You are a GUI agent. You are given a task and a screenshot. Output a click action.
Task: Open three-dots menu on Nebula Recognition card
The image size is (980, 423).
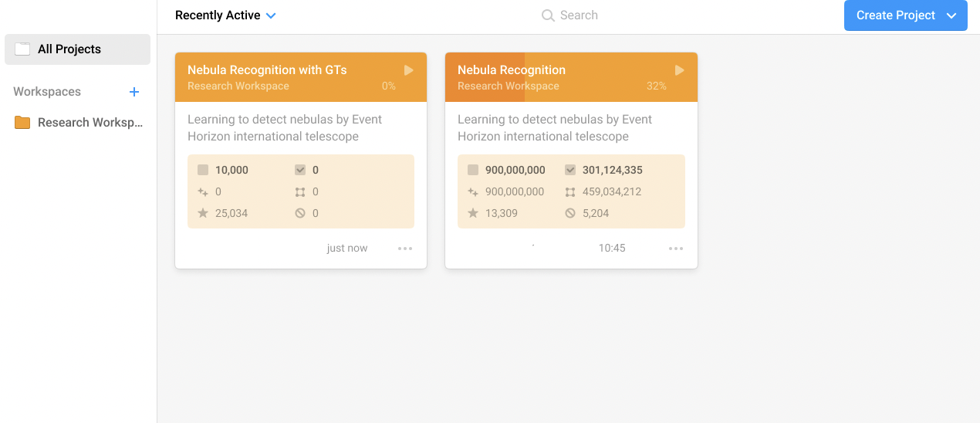tap(676, 249)
